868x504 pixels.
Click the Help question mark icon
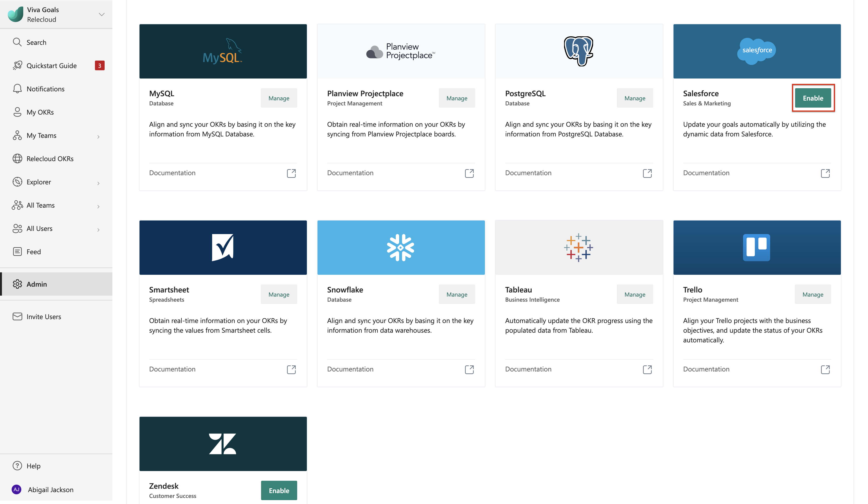17,466
